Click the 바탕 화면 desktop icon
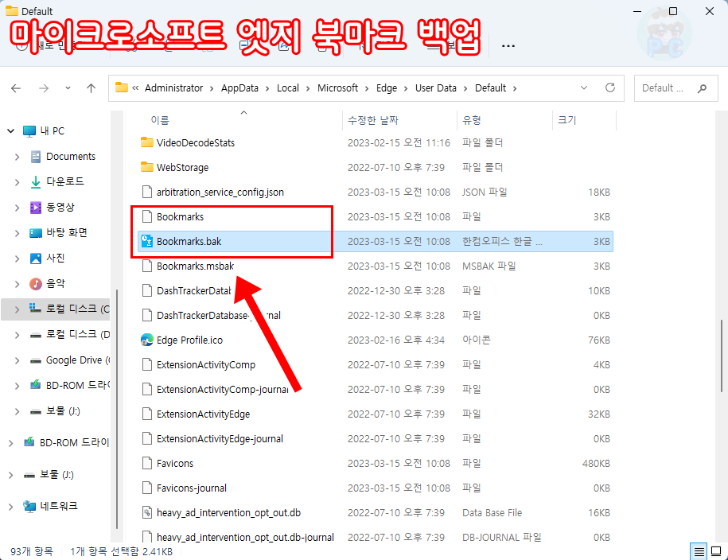This screenshot has width=728, height=560. pyautogui.click(x=36, y=233)
